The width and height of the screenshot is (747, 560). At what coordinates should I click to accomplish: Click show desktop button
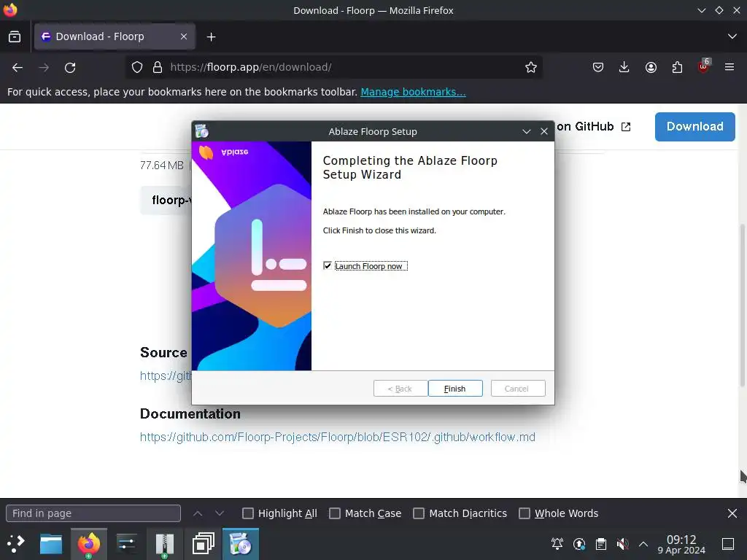tap(728, 544)
